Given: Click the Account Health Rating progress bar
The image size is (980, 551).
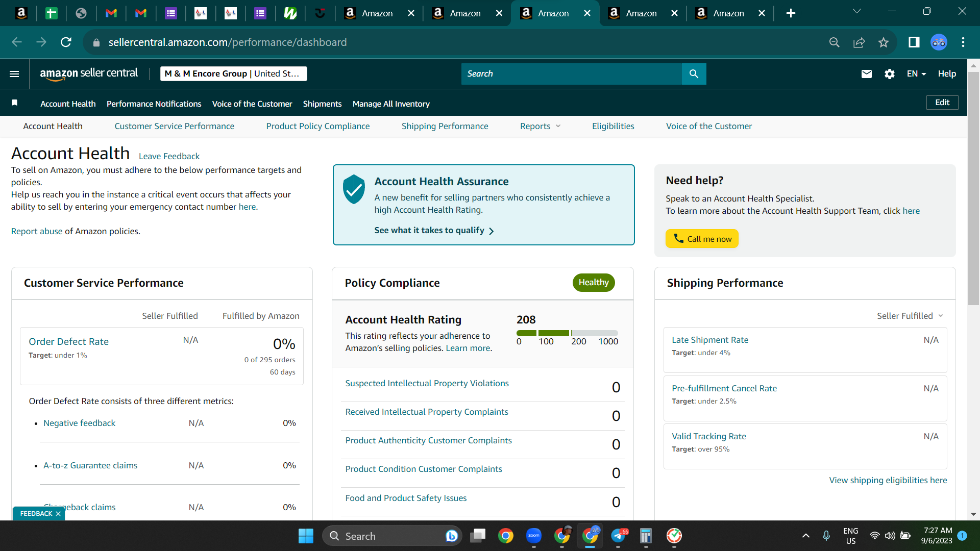Looking at the screenshot, I should [567, 333].
